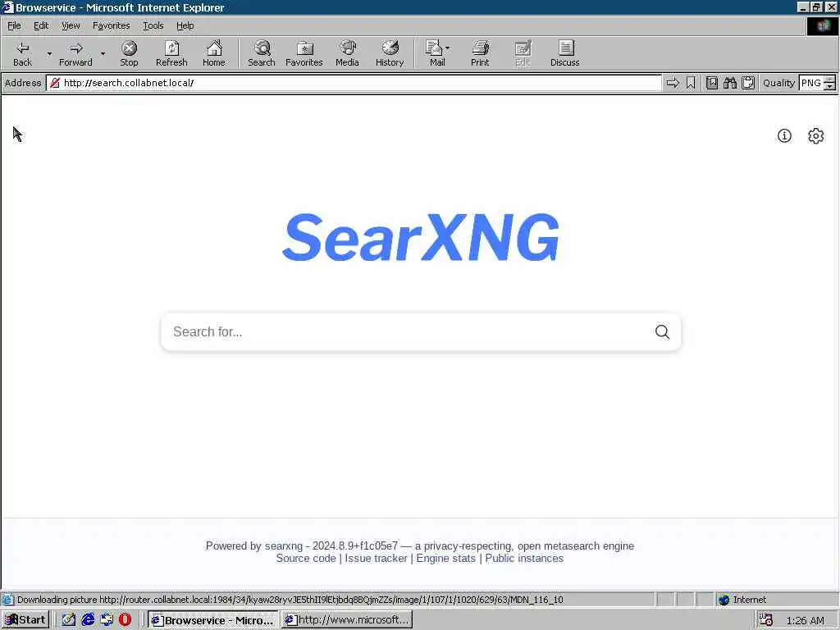
Task: Click the notepad quick launch icon
Action: (69, 620)
